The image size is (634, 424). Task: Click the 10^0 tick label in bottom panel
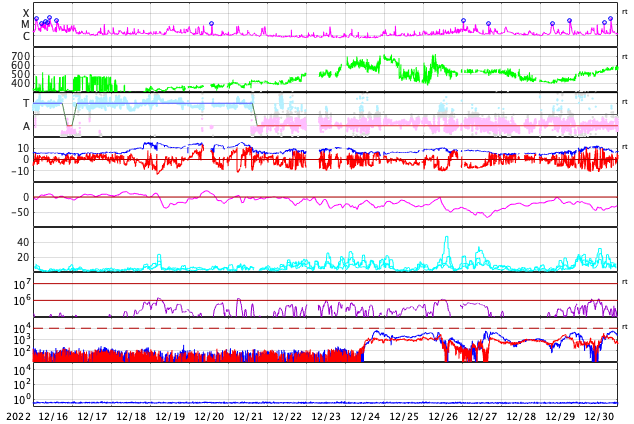[x=22, y=400]
